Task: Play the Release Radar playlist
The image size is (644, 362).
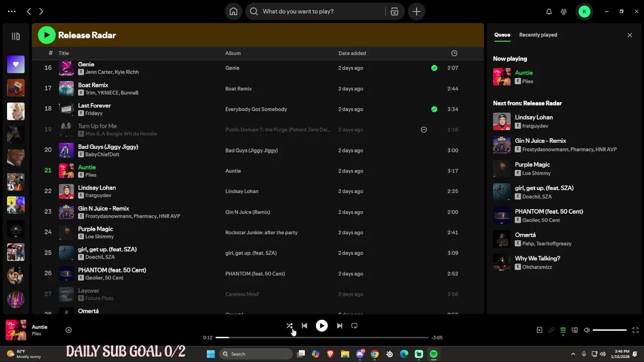Action: (47, 35)
